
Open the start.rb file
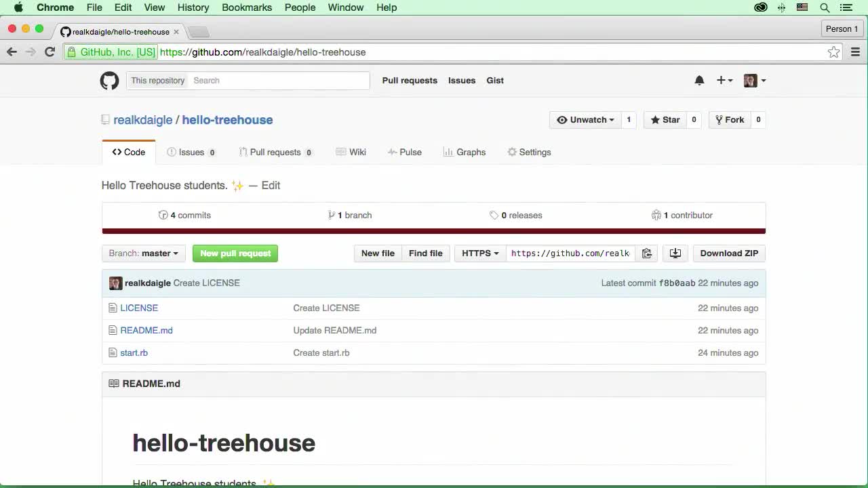[134, 353]
